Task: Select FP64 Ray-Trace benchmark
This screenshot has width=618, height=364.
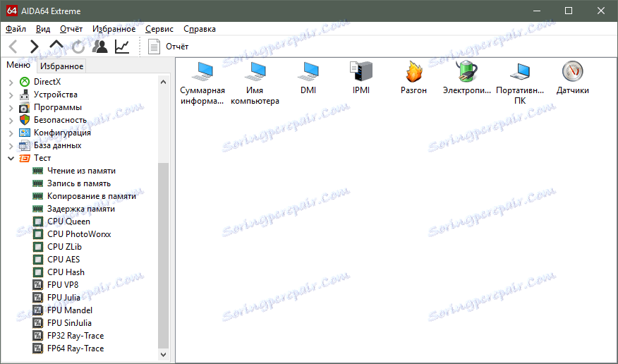Action: click(75, 348)
